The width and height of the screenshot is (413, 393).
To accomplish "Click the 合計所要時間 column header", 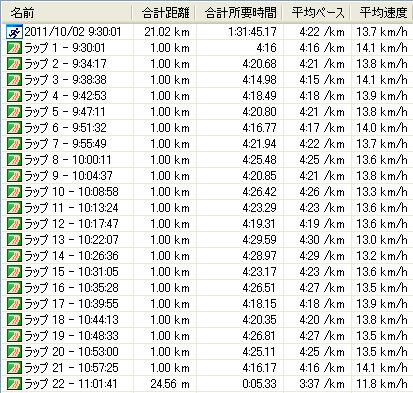I will [x=239, y=13].
